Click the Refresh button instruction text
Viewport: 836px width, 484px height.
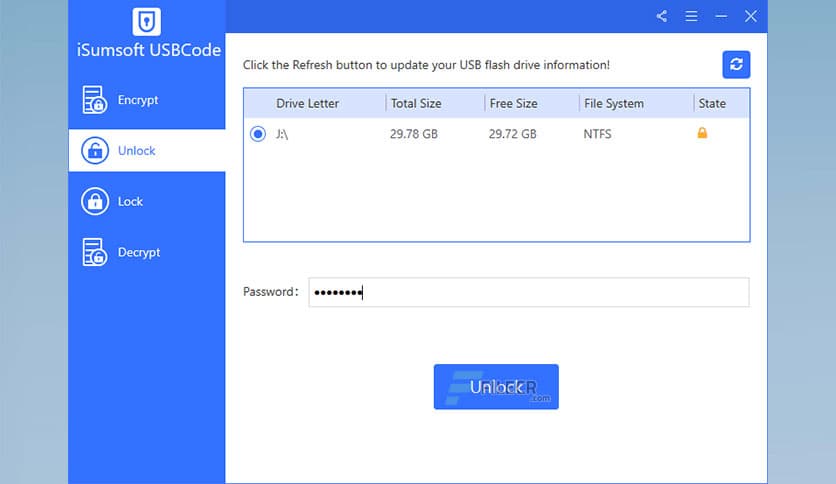427,65
